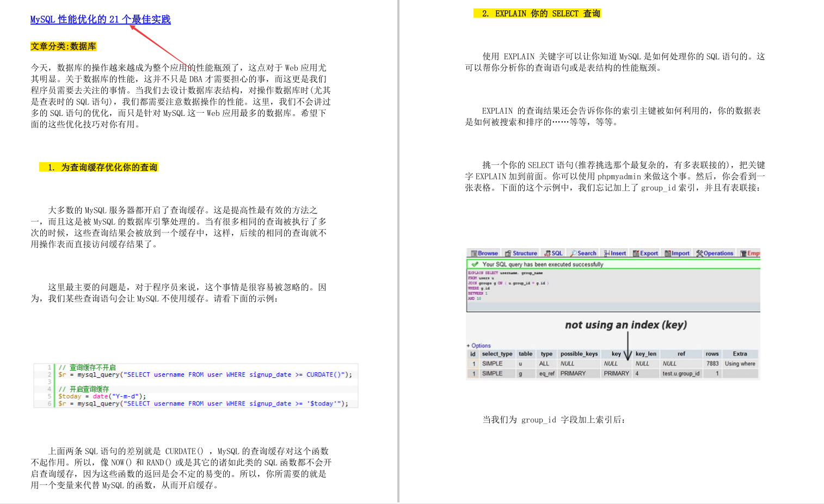Open the 'MySQL 性能优化的 21 个最佳实践' title link
The image size is (824, 504).
coord(101,20)
